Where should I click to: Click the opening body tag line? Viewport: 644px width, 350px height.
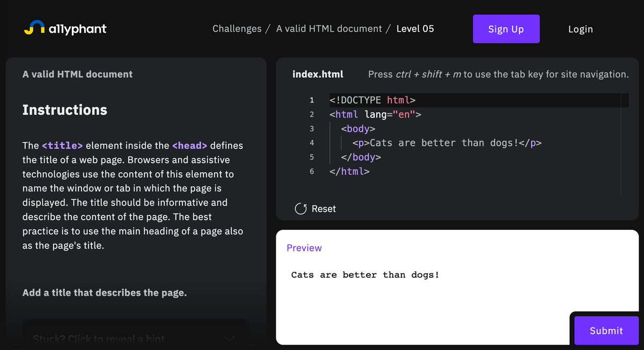coord(358,129)
